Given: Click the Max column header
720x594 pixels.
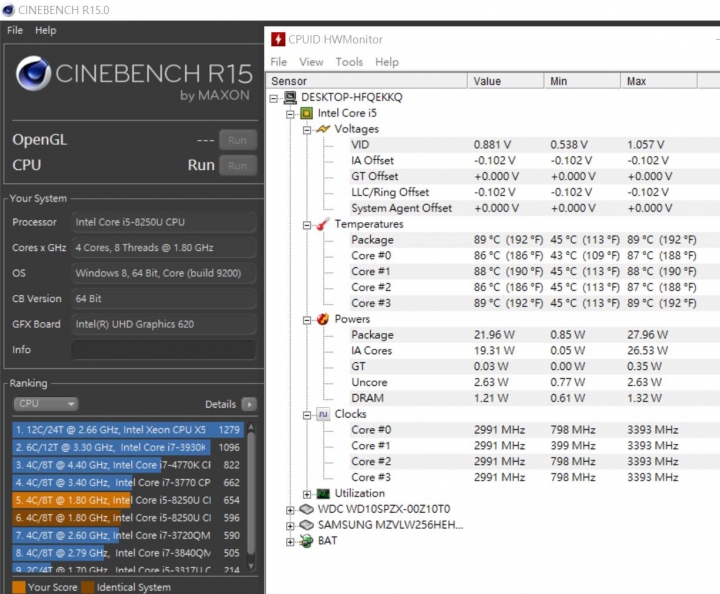Looking at the screenshot, I should coord(659,81).
